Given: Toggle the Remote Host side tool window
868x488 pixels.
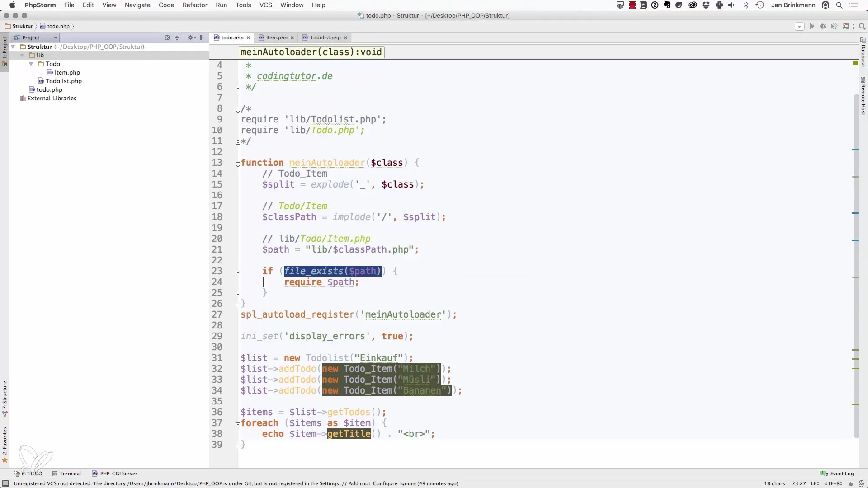Looking at the screenshot, I should pyautogui.click(x=863, y=96).
